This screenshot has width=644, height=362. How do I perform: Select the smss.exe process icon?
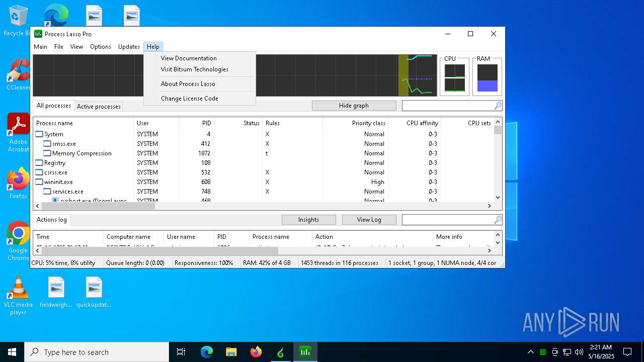tap(47, 144)
